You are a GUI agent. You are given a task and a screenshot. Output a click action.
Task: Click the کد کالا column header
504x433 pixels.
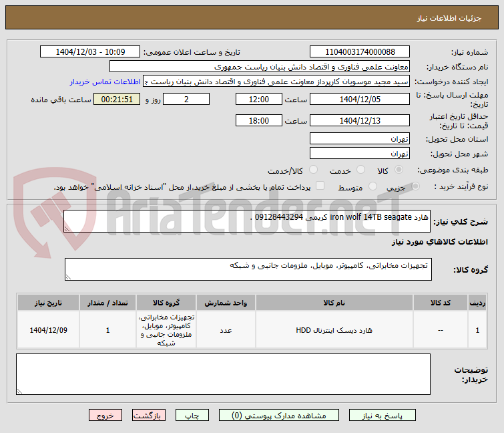click(x=441, y=303)
